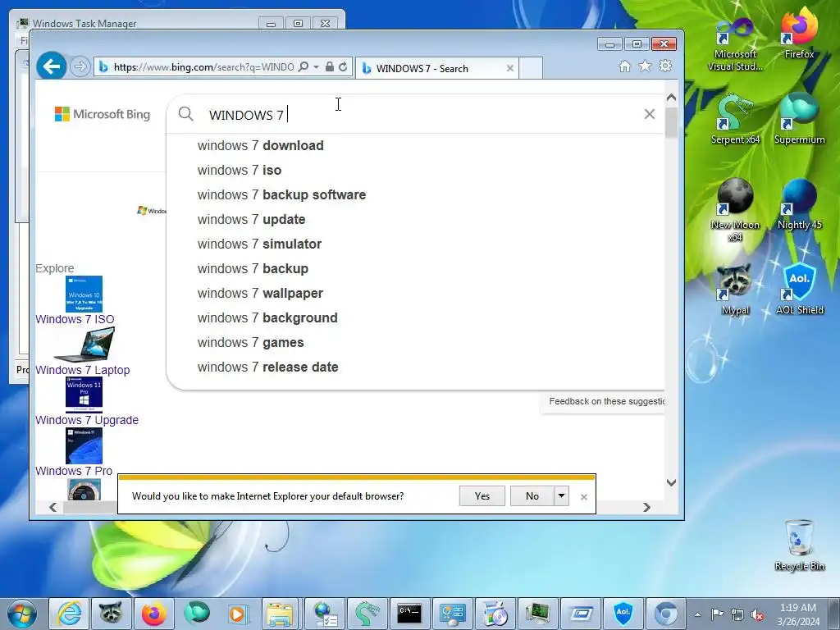Open Mypal desktop shortcut
The width and height of the screenshot is (840, 630).
[736, 290]
